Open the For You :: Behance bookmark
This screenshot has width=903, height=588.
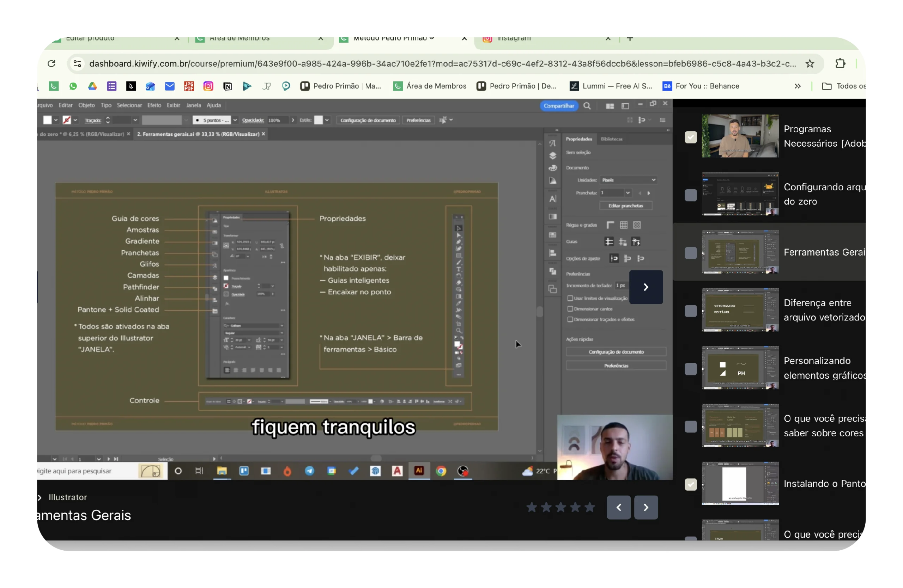point(701,86)
